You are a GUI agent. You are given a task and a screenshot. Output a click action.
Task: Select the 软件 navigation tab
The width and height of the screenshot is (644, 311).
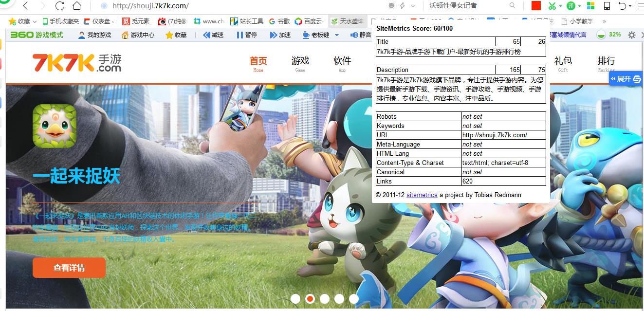[342, 63]
